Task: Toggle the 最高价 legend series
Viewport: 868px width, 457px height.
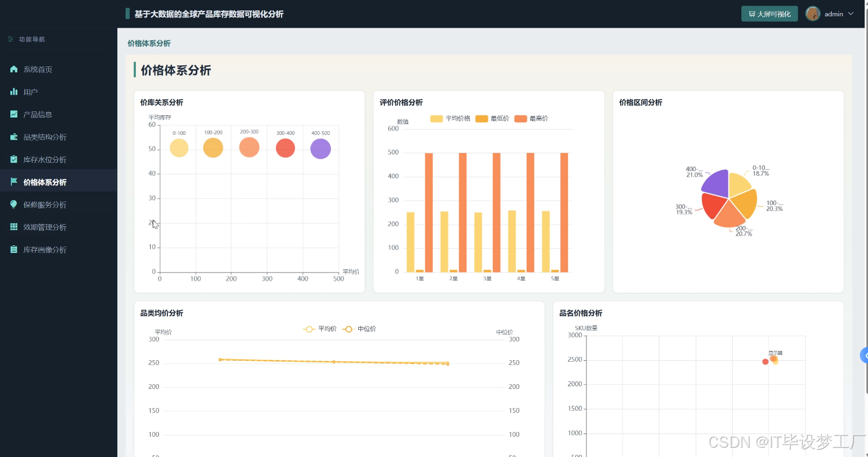Action: coord(531,119)
